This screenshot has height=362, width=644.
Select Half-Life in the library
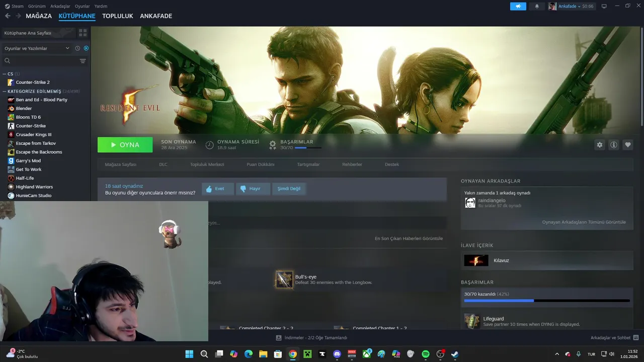(25, 178)
